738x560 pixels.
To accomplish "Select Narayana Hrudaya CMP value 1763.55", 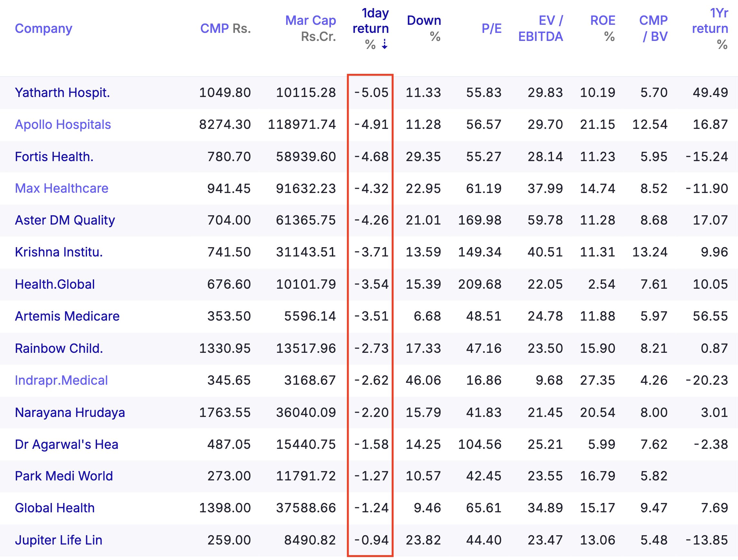I will (225, 412).
